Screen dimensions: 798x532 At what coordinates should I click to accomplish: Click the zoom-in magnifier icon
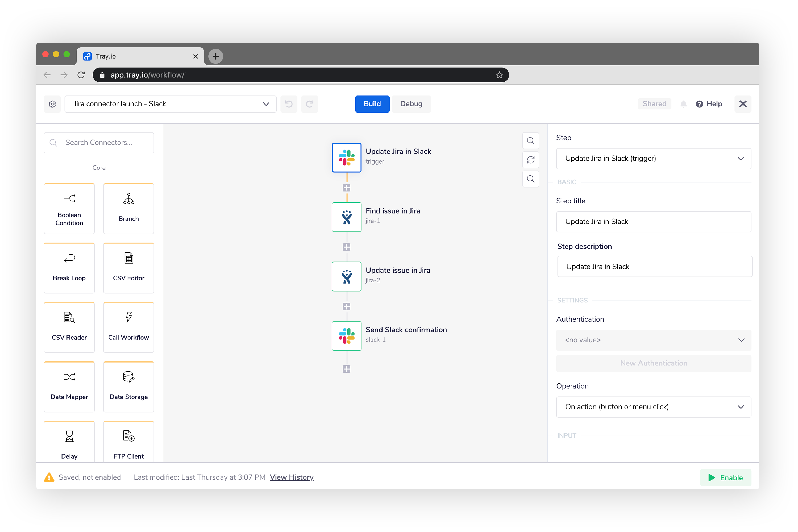click(x=530, y=140)
